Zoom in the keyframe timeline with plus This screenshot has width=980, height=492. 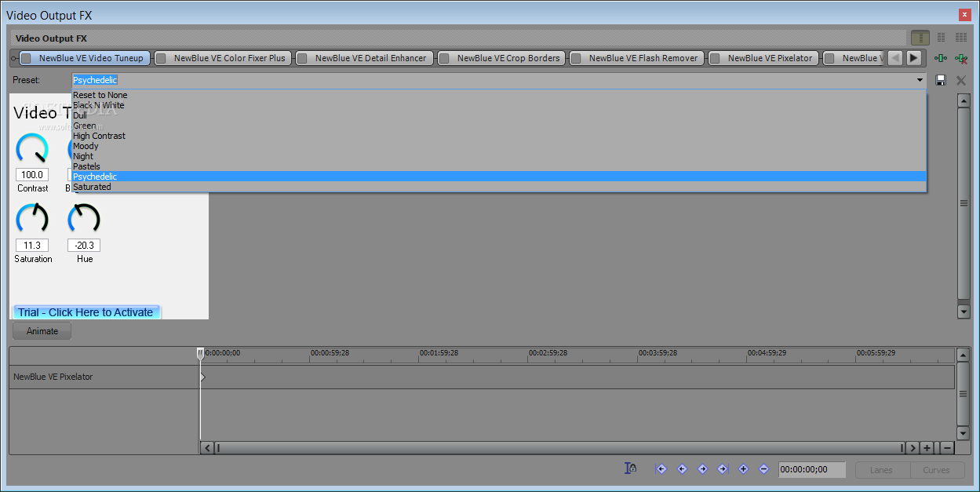tap(927, 448)
